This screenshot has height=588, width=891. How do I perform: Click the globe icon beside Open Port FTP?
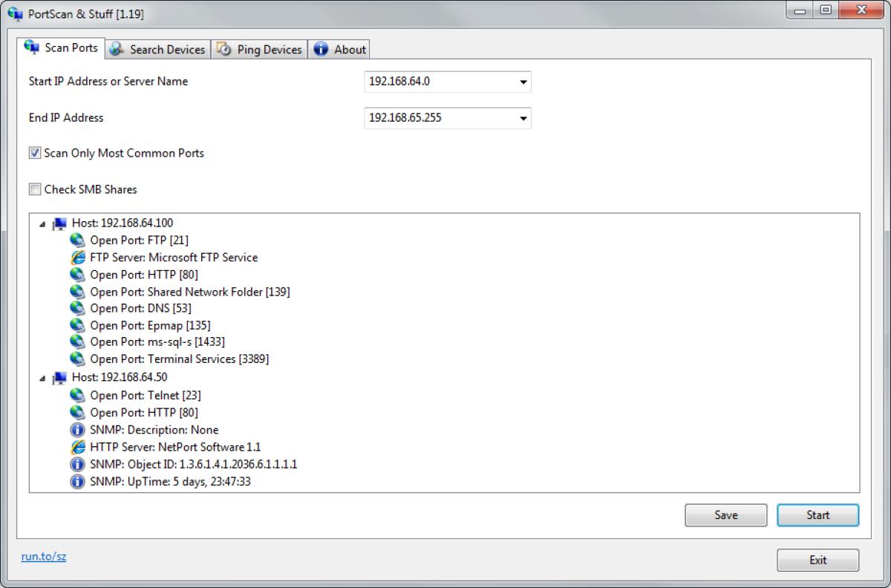tap(77, 240)
